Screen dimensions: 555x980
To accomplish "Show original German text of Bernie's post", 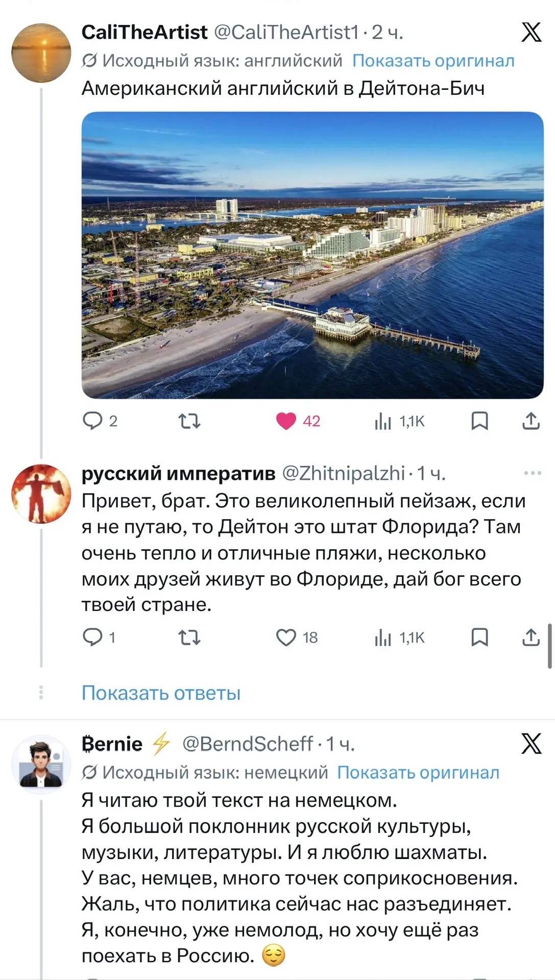I will tap(418, 773).
